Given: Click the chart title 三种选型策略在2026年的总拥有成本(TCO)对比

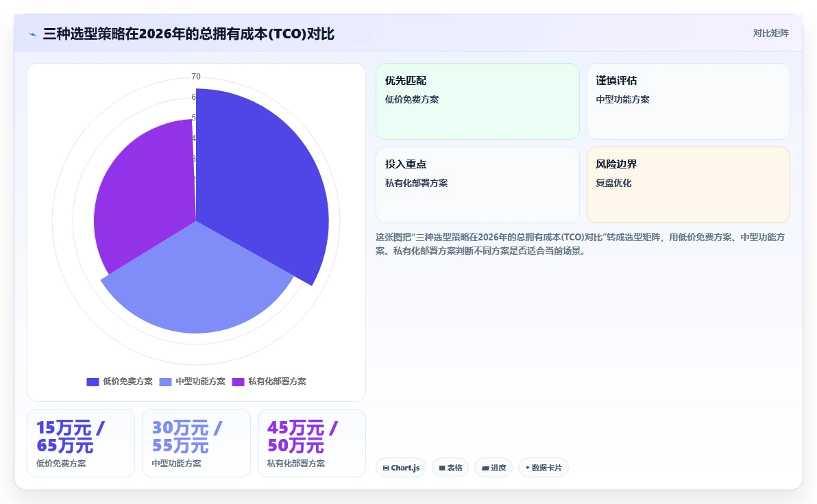Looking at the screenshot, I should [188, 34].
